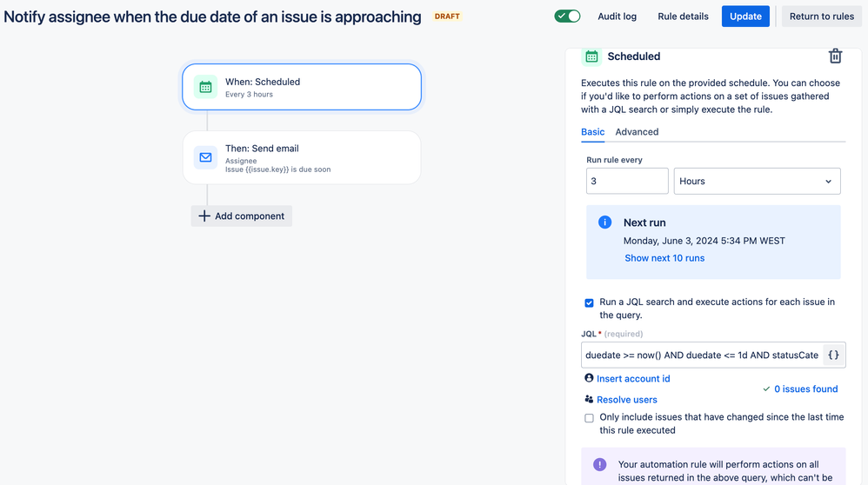Click the calendar icon next to the Scheduled heading
This screenshot has width=868, height=485.
tap(591, 56)
